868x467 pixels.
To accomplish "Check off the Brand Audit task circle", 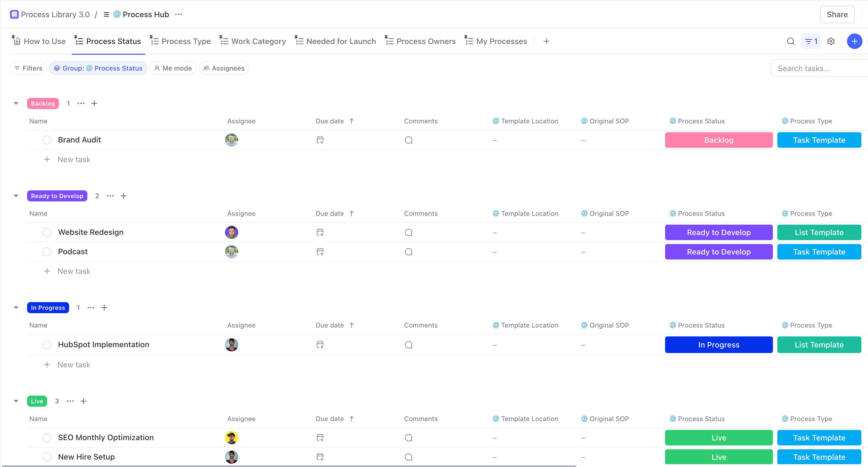I will (x=47, y=140).
